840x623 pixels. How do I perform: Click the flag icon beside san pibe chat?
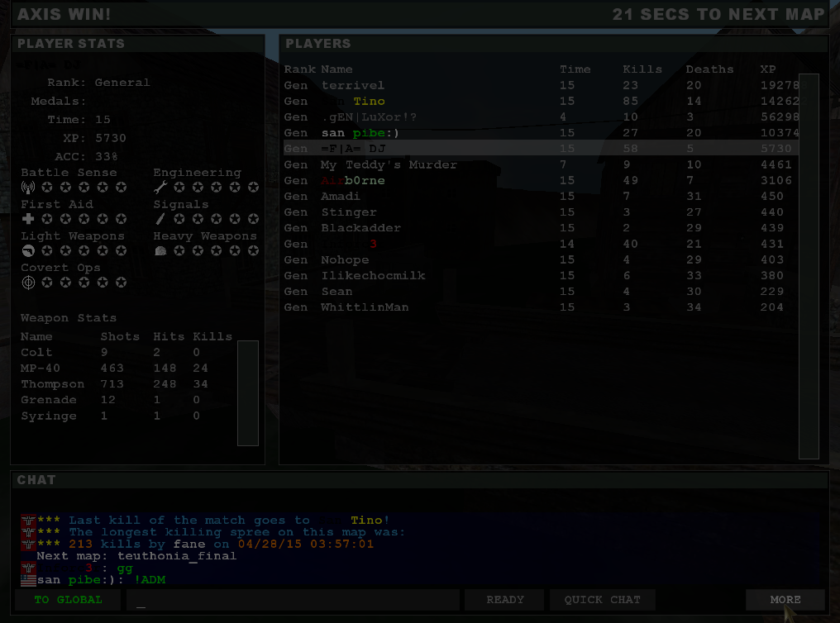[x=28, y=580]
